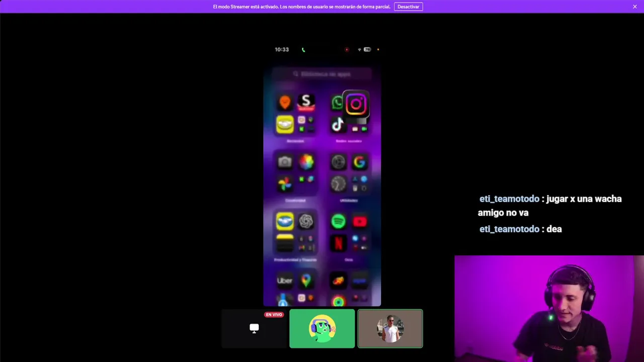Open the yellow-and-black Wallet-style icon
This screenshot has width=644, height=362.
tap(285, 243)
